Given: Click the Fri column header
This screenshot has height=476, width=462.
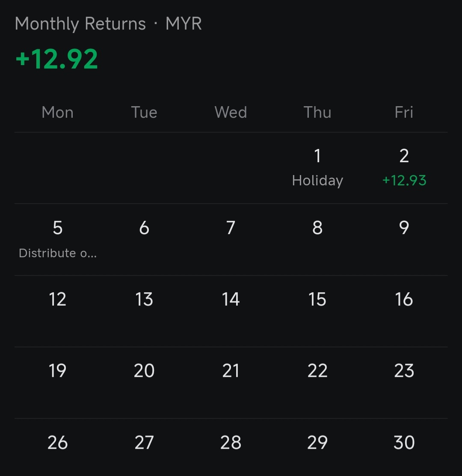Looking at the screenshot, I should tap(404, 112).
